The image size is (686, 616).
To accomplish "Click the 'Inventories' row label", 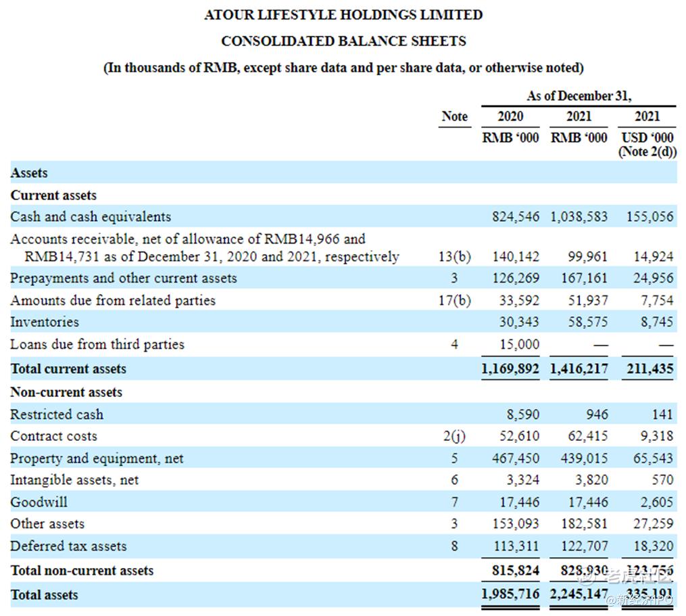I will [x=45, y=323].
